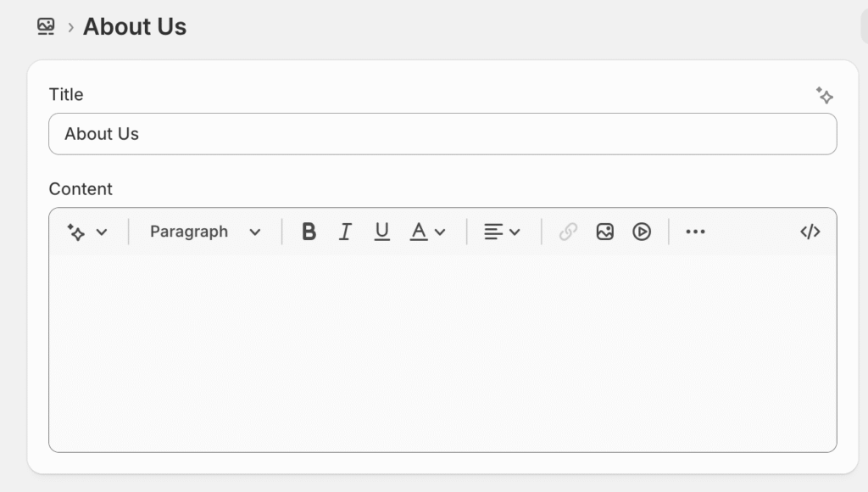
Task: Click the About Us page heading
Action: pyautogui.click(x=135, y=27)
